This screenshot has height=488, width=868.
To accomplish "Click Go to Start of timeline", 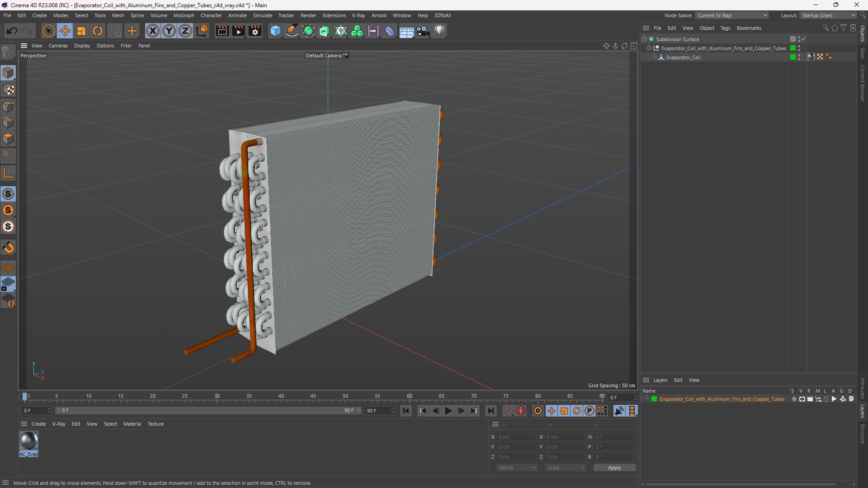I will pos(406,411).
